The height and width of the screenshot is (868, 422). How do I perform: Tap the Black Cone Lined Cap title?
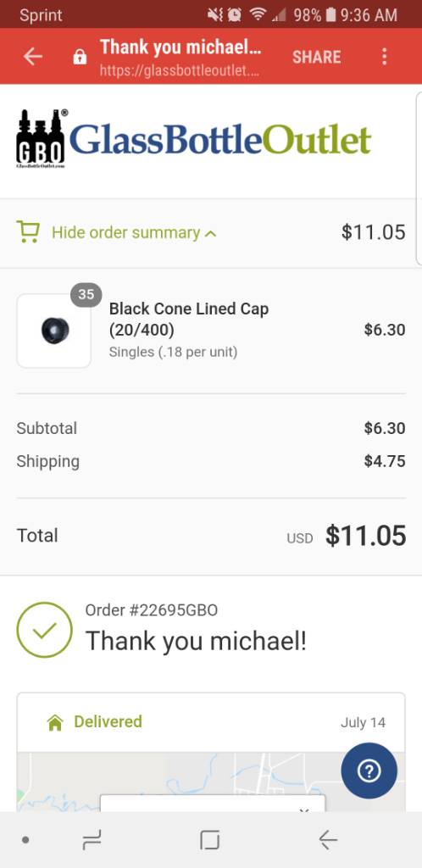189,319
